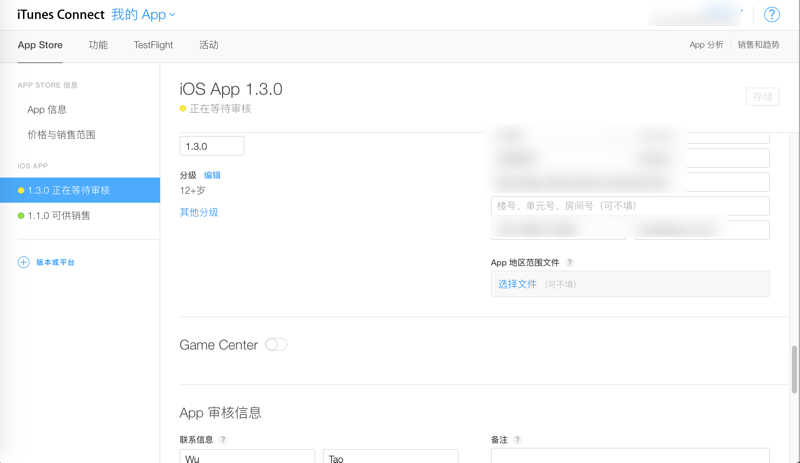Screen dimensions: 800x463
Task: Open the 其他分级 link
Action: pos(199,212)
